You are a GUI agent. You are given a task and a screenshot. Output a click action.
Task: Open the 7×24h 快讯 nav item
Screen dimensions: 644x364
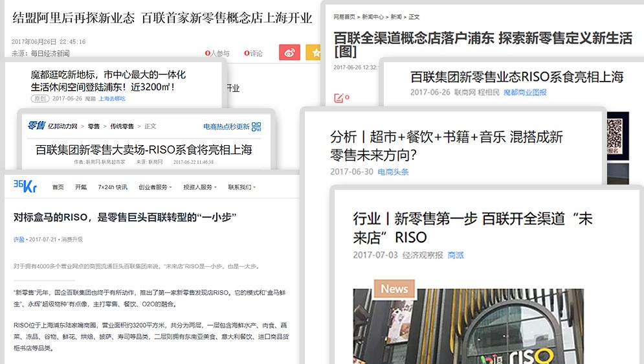(113, 187)
